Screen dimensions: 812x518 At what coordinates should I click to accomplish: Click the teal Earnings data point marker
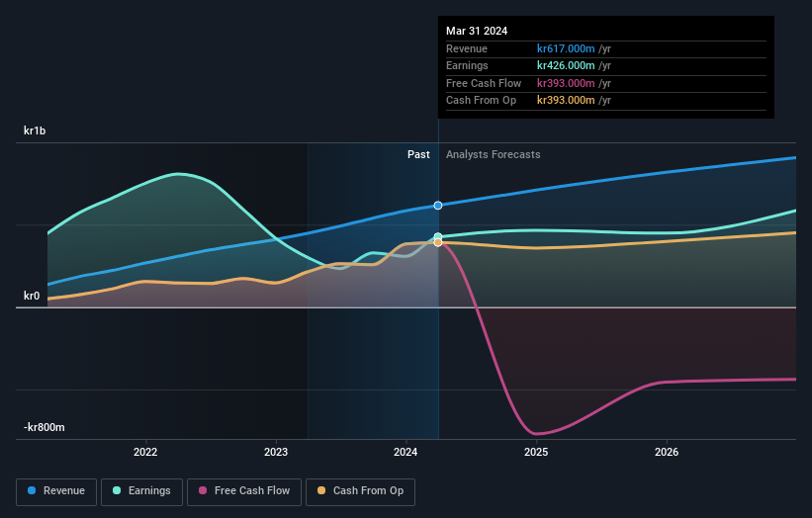coord(438,236)
